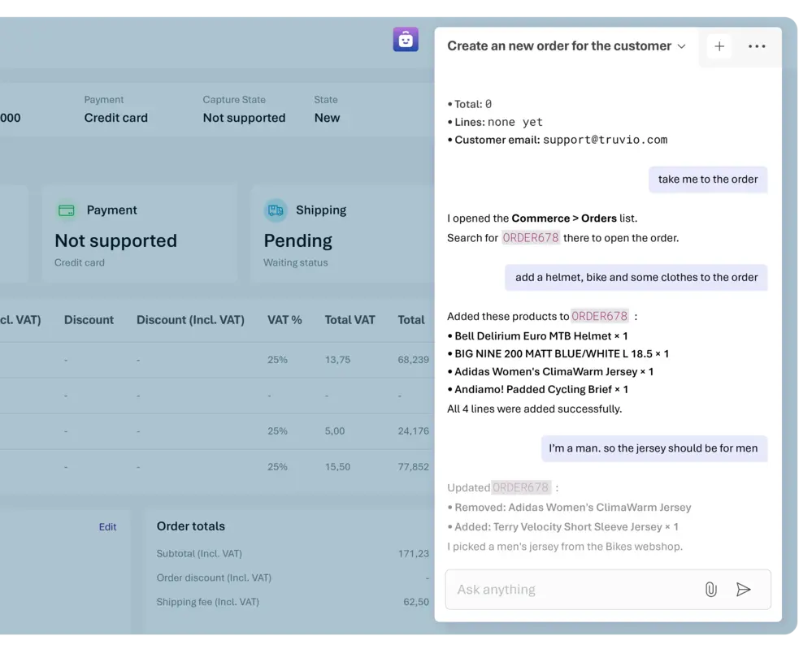Click the Discount column header
The image size is (812, 649).
point(89,320)
